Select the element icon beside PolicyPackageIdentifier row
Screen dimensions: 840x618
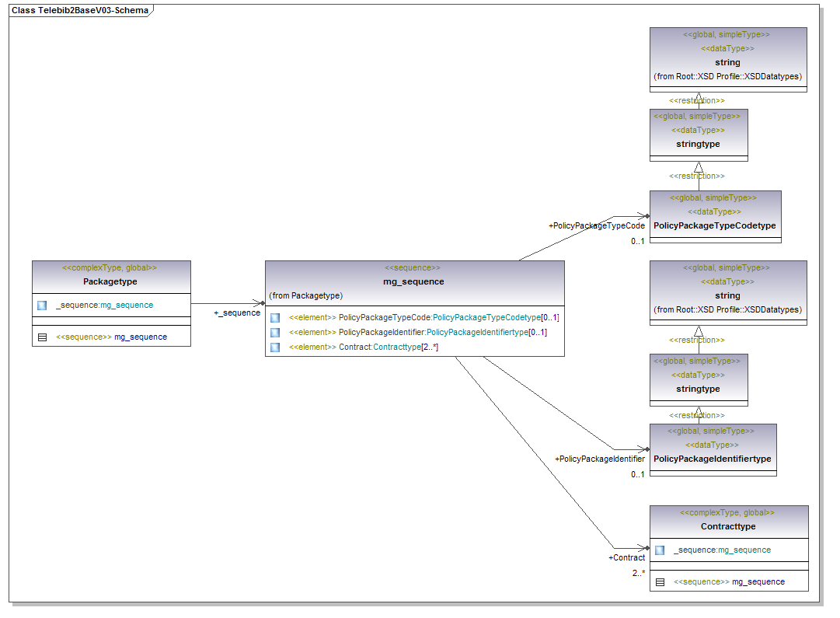(x=275, y=333)
